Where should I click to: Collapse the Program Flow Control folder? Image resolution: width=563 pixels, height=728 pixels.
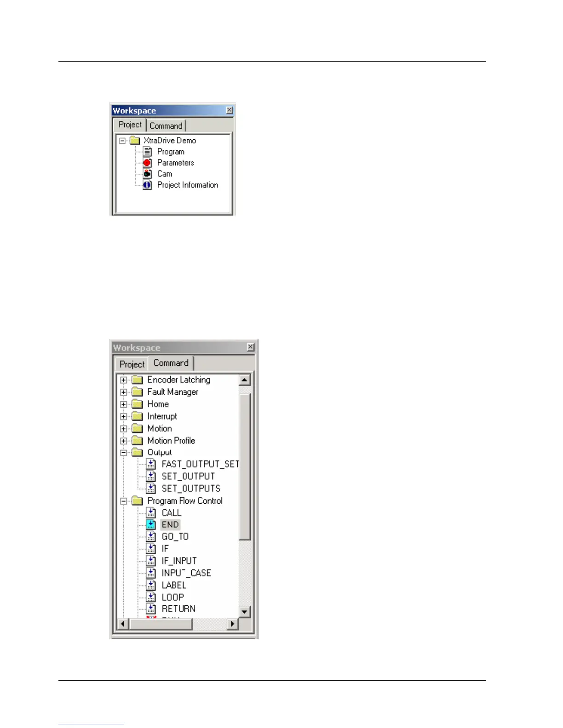coord(123,501)
